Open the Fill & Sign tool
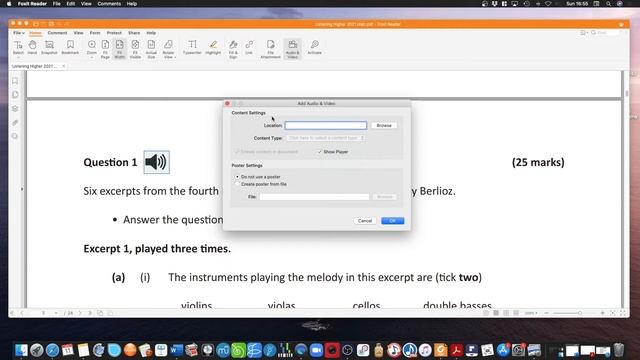 pyautogui.click(x=233, y=49)
